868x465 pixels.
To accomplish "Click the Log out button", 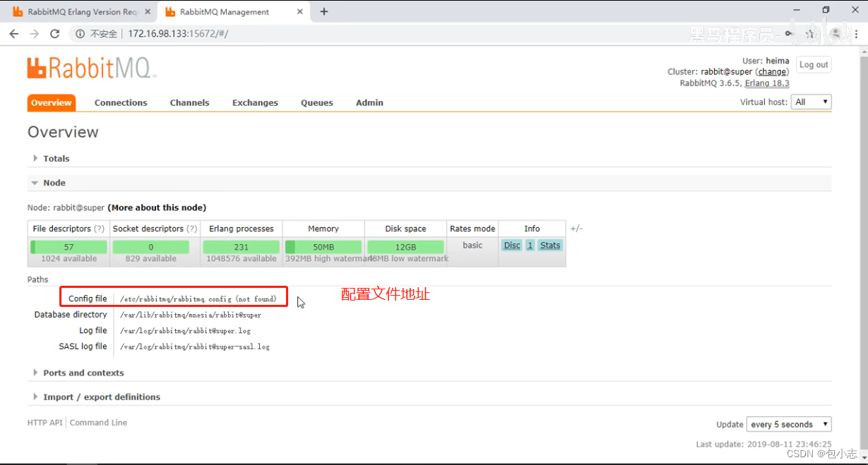I will (814, 65).
